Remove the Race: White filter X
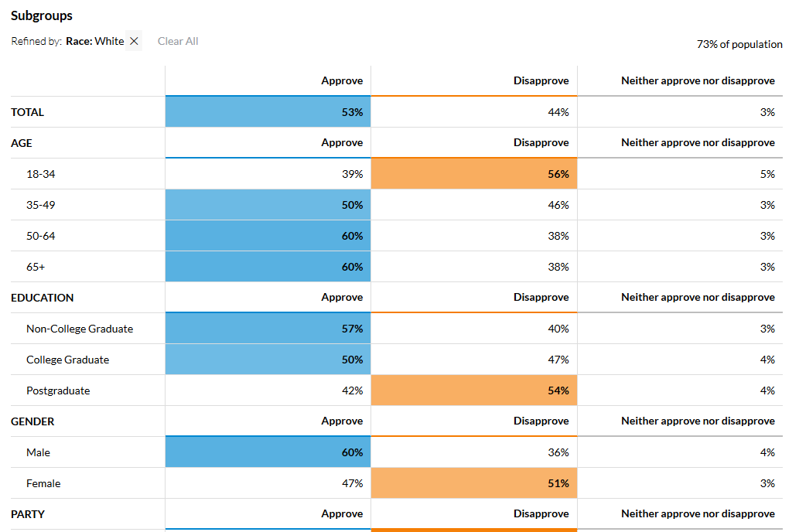This screenshot has height=532, width=799. (134, 42)
